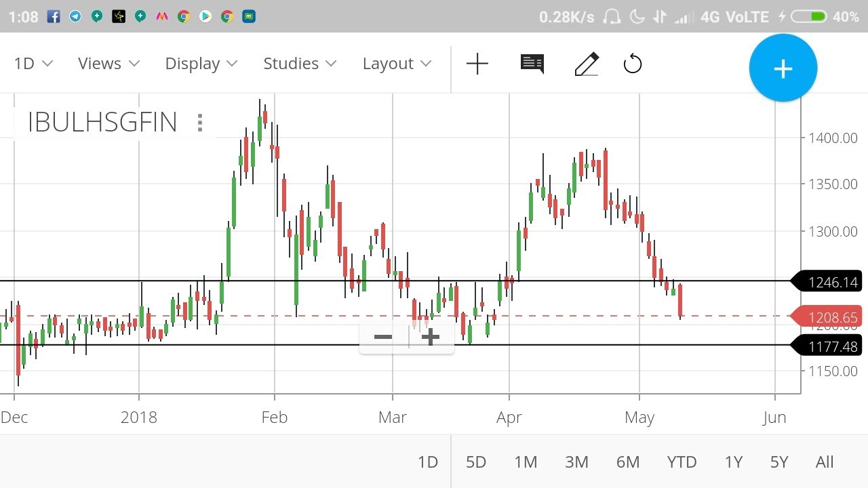Tap the blue floating plus button
The image size is (868, 488).
[783, 68]
